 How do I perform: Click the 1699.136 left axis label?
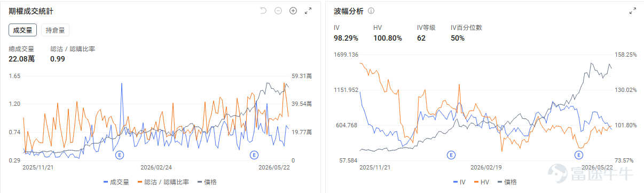(x=345, y=55)
